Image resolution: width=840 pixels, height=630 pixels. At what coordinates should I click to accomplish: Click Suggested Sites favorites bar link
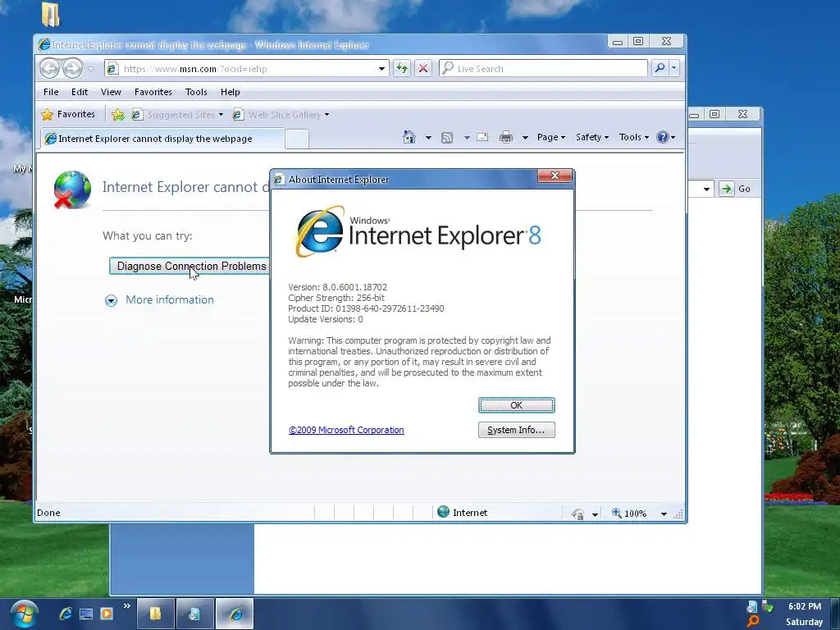click(177, 115)
